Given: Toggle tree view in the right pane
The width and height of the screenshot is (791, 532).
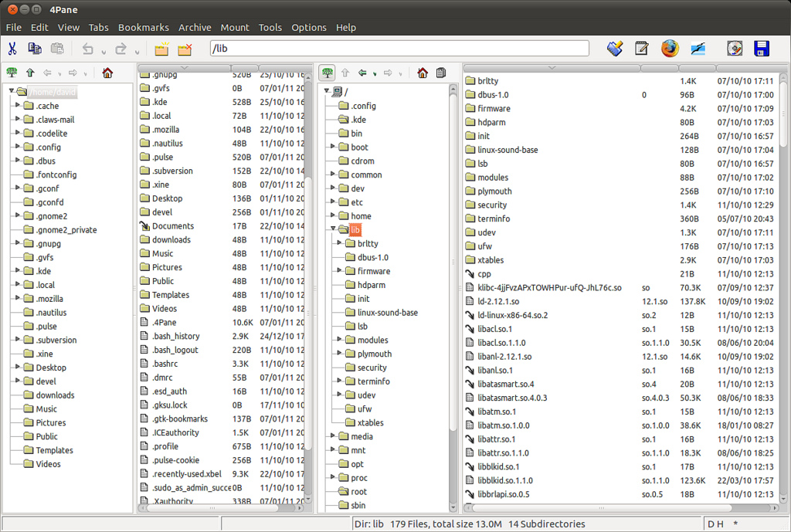Looking at the screenshot, I should (327, 73).
